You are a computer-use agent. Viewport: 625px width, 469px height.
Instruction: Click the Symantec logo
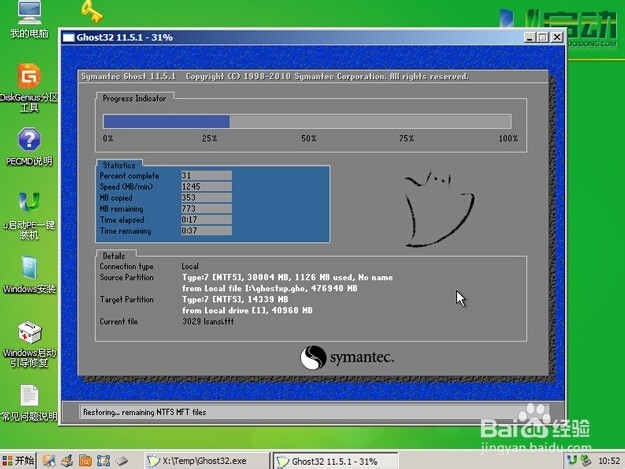coord(347,357)
